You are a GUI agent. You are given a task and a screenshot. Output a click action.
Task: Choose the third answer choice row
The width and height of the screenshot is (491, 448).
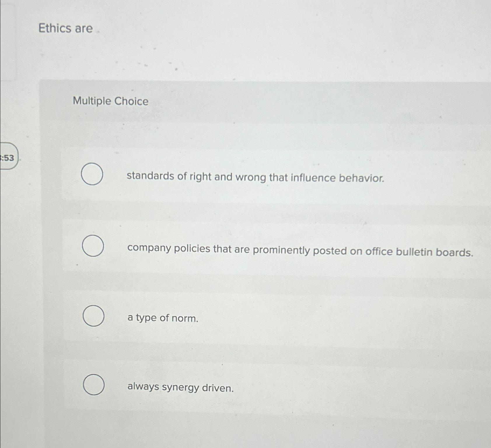coord(233,316)
